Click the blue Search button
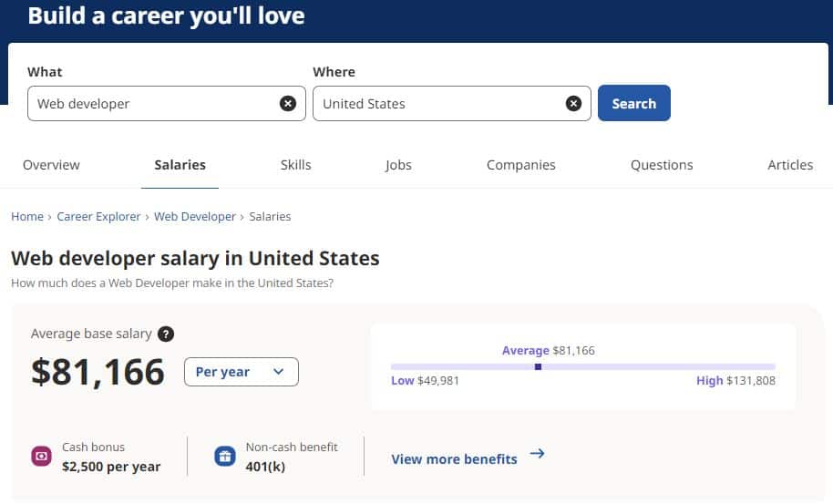 pos(633,103)
